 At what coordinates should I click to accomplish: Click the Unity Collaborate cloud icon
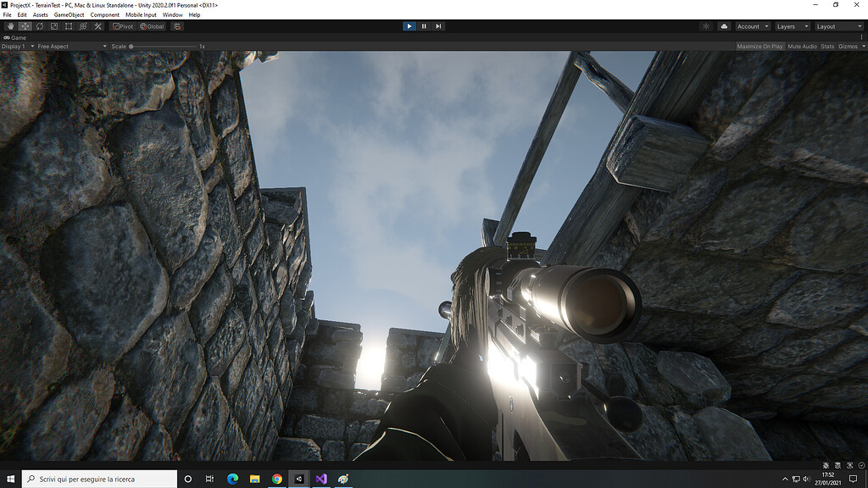tap(723, 25)
